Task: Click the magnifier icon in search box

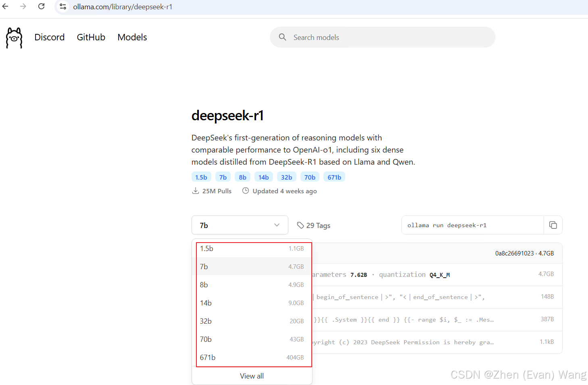Action: [283, 37]
